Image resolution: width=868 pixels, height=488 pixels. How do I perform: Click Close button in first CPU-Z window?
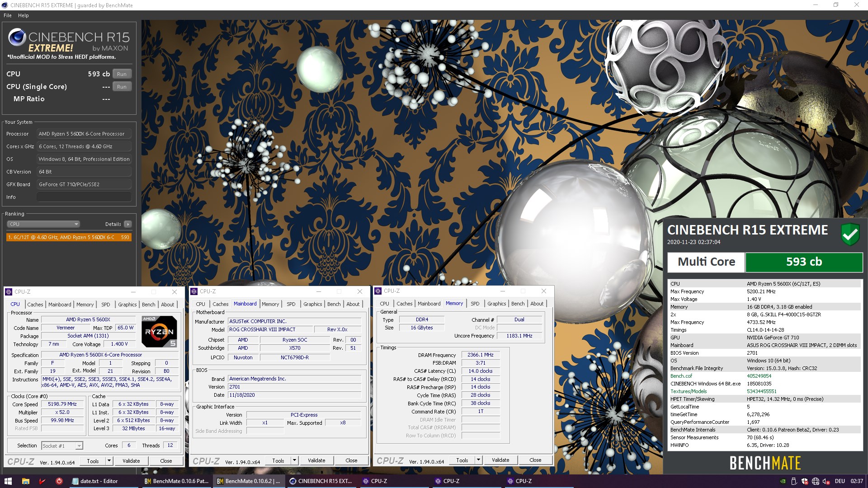tap(166, 461)
